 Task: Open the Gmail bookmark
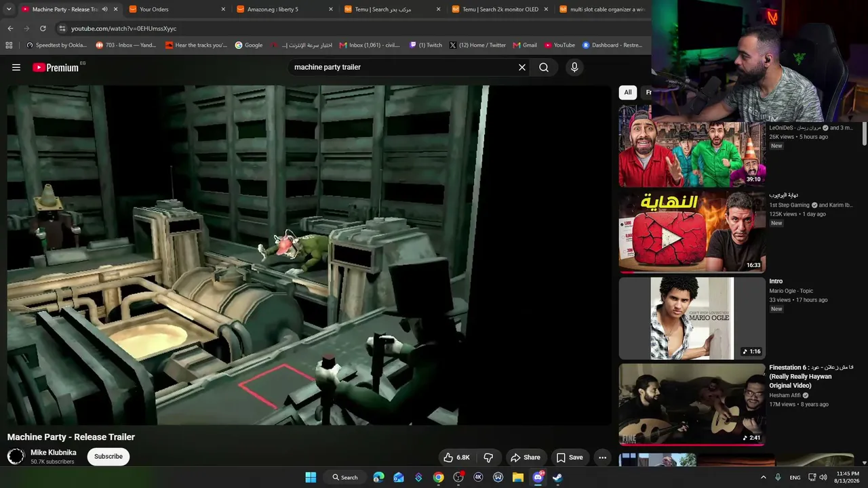coord(525,45)
